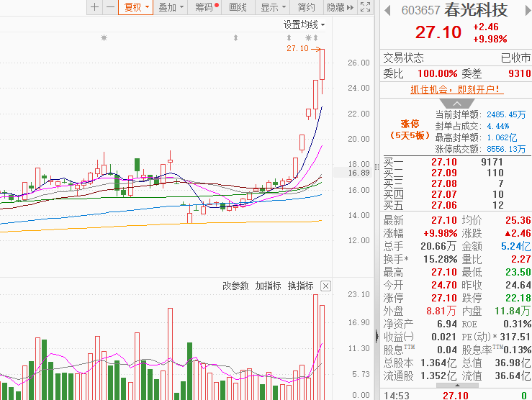Image resolution: width=532 pixels, height=400 pixels.
Task: Open the 复权 dropdown
Action: [136, 7]
